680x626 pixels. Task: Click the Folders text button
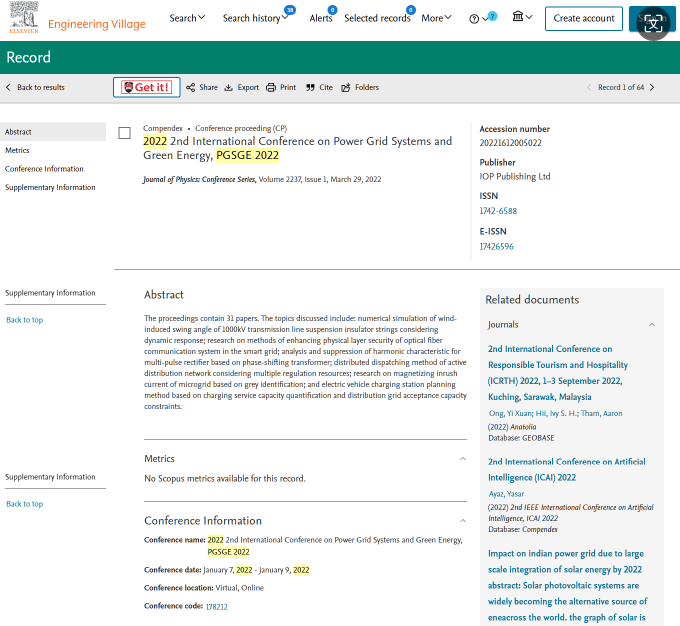point(367,87)
